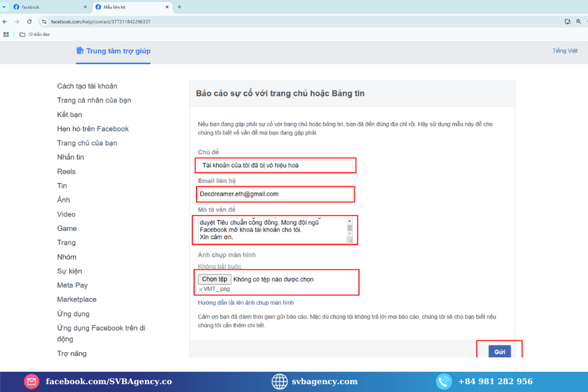
Task: Open Trang cá nhân của bạn topic
Action: click(x=94, y=100)
